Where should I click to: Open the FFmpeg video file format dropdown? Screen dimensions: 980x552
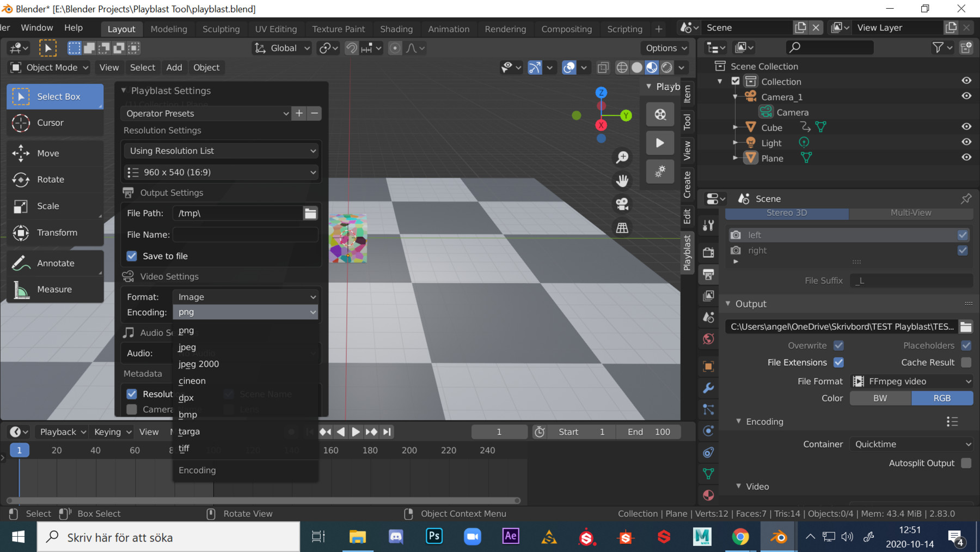click(911, 381)
